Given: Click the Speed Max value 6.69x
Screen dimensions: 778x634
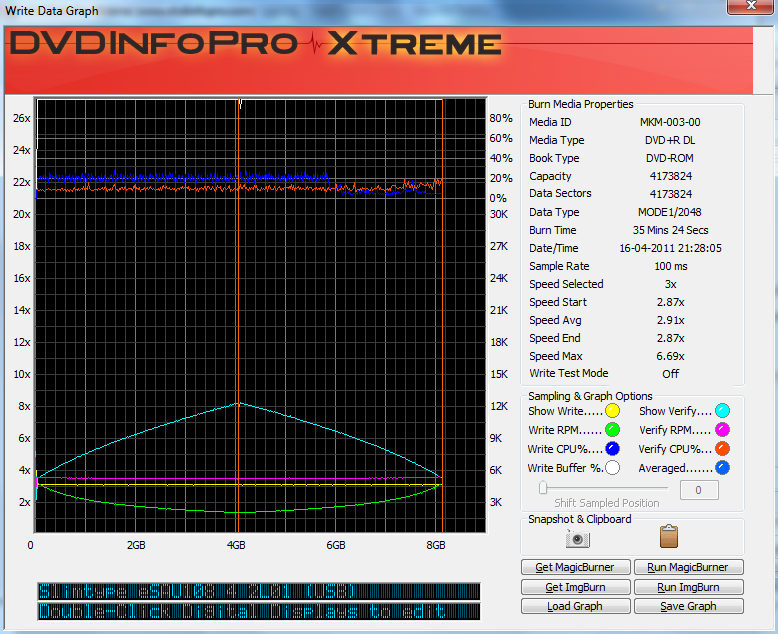Looking at the screenshot, I should 671,356.
